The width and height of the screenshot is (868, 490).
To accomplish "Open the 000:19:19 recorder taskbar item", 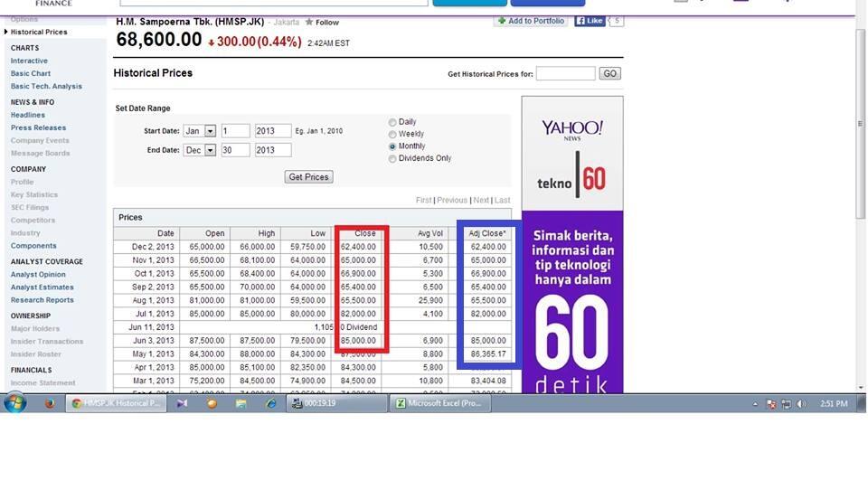I will [336, 403].
